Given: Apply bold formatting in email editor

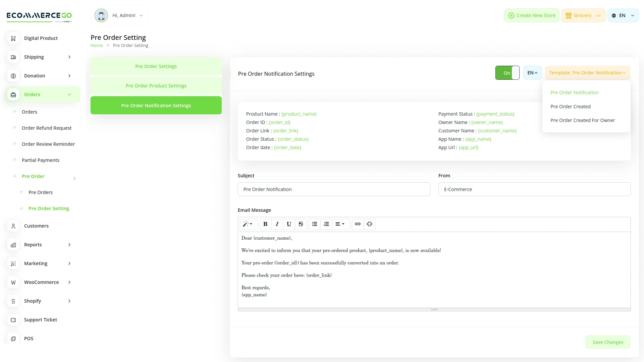Looking at the screenshot, I should (265, 224).
